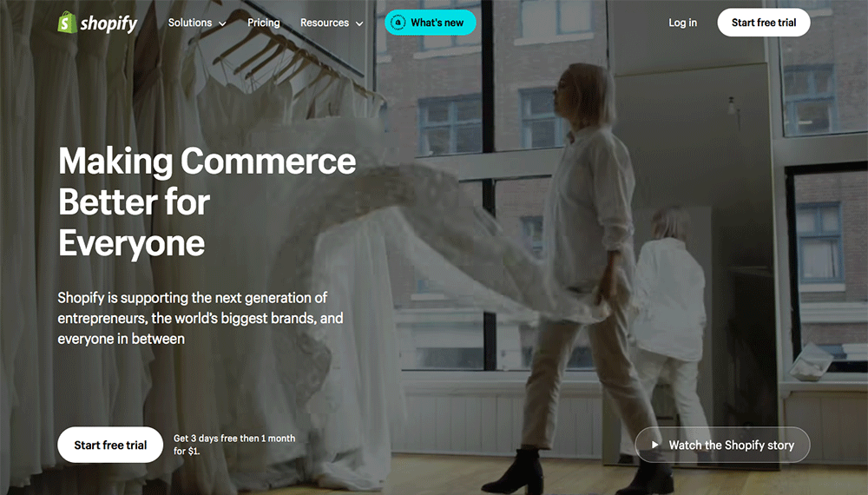This screenshot has width=868, height=495.
Task: Click the What's new pill button
Action: click(431, 23)
